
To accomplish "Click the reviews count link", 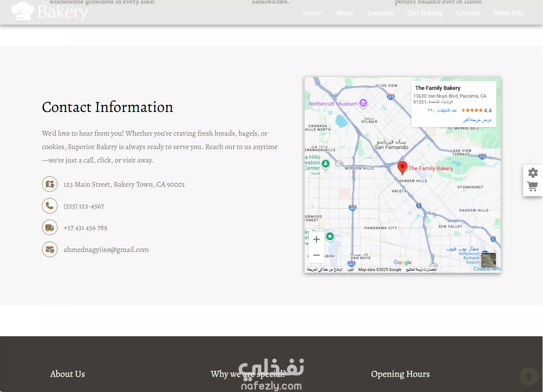I will click(x=442, y=111).
